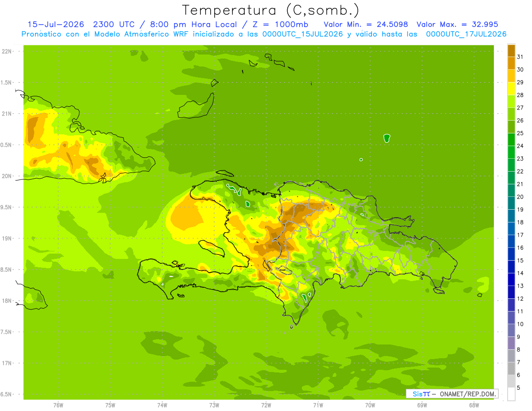Click the "72W" longitude axis label

[x=266, y=405]
